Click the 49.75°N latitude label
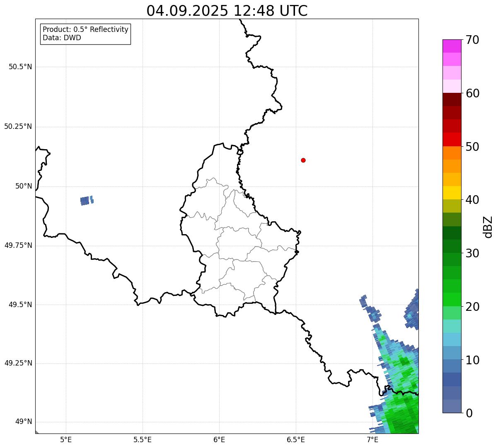 [18, 245]
